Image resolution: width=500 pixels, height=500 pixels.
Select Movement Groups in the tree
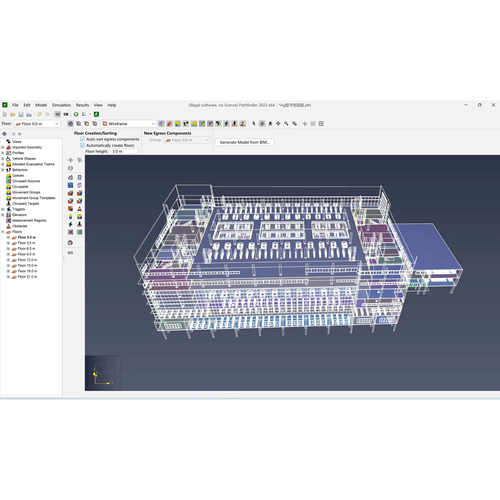pyautogui.click(x=26, y=192)
